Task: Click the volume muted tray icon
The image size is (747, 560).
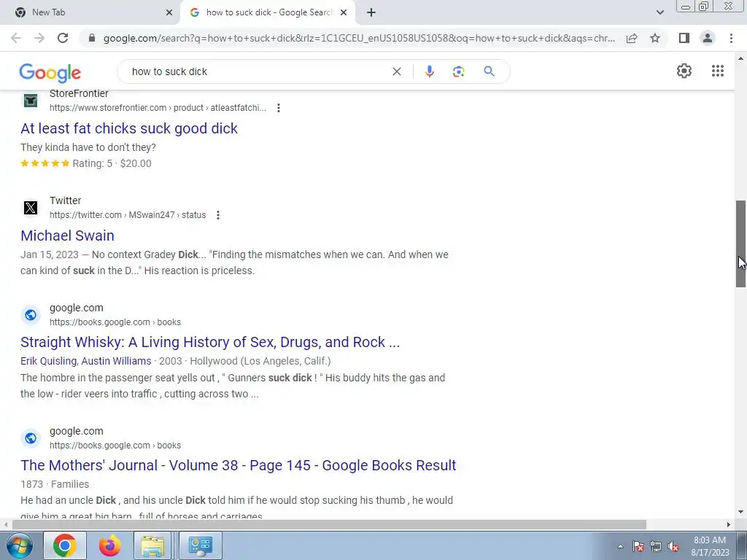Action: 673,547
